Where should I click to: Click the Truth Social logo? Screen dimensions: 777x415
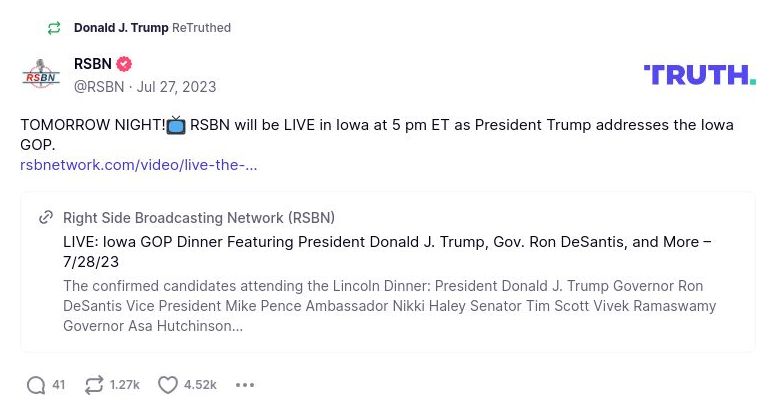(699, 75)
